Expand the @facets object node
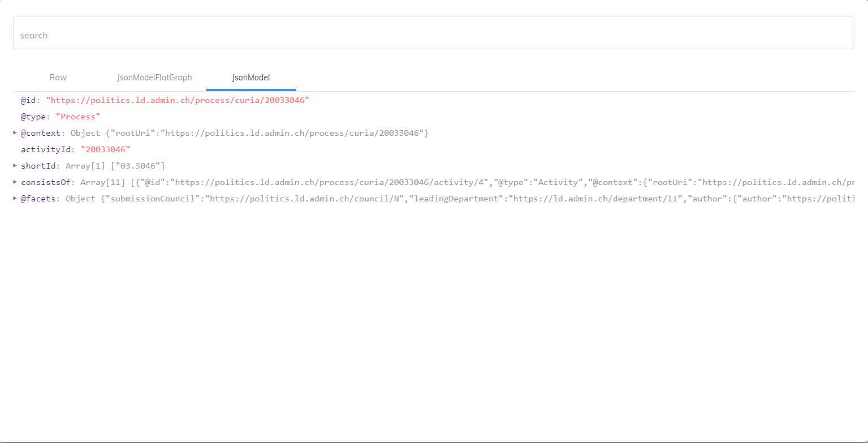The image size is (868, 443). tap(15, 199)
